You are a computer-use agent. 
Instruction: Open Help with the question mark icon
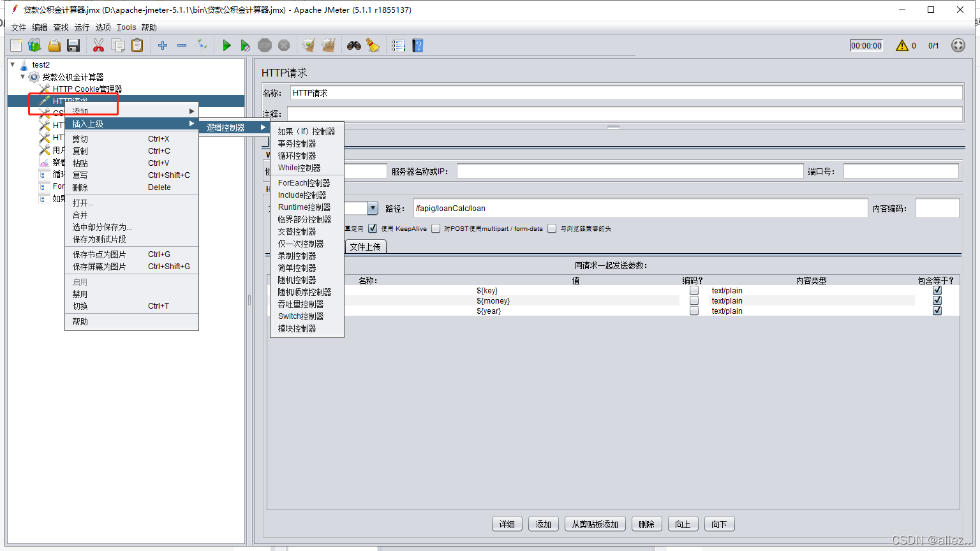tap(418, 45)
